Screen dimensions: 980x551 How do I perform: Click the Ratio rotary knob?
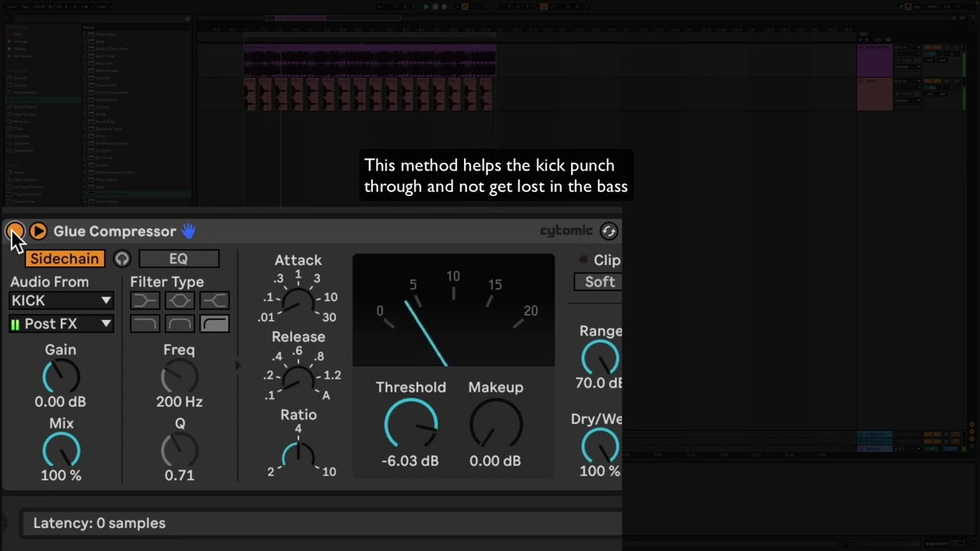coord(298,455)
